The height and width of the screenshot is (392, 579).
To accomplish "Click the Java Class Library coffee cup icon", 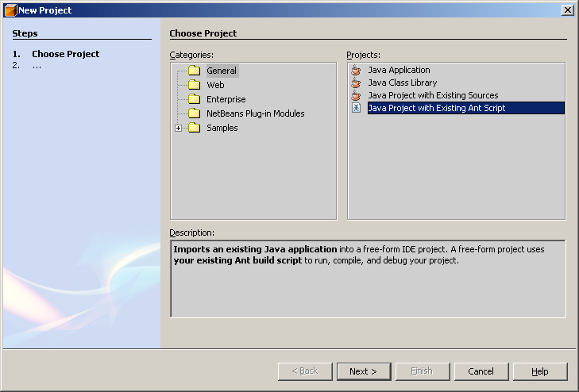I will click(356, 83).
